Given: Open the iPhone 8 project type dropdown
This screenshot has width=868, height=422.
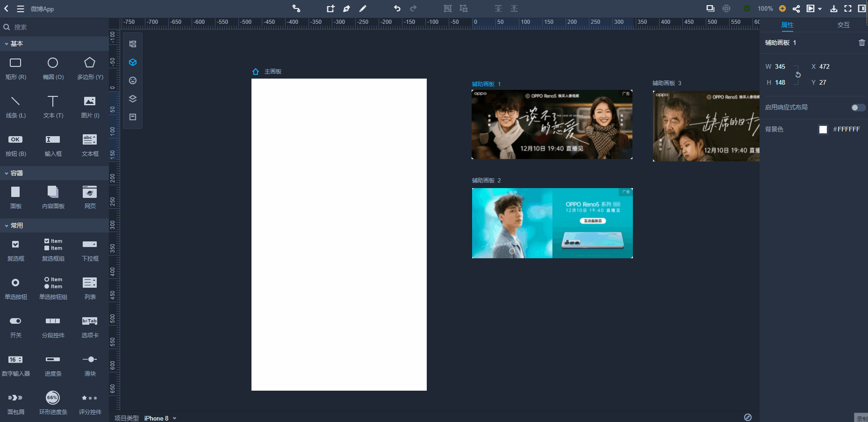Looking at the screenshot, I should 160,418.
